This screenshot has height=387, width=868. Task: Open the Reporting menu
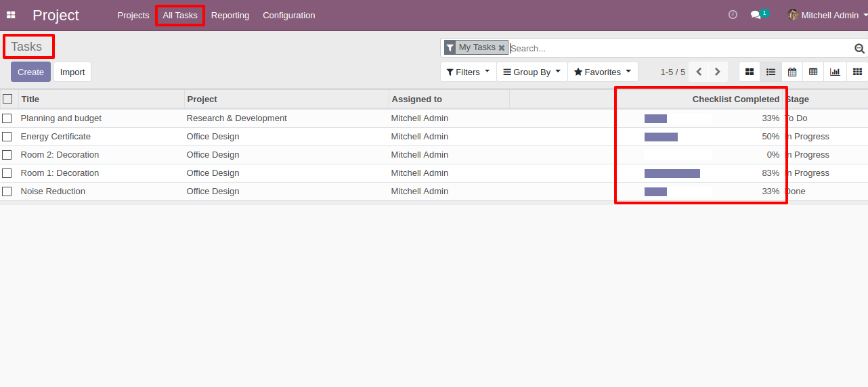tap(230, 15)
